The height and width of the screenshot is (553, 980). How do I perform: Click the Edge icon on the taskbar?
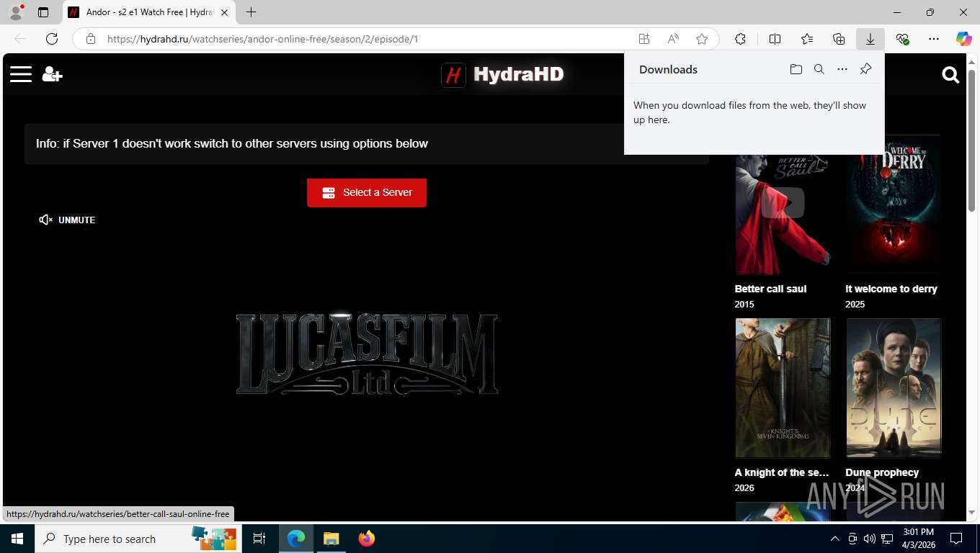295,539
